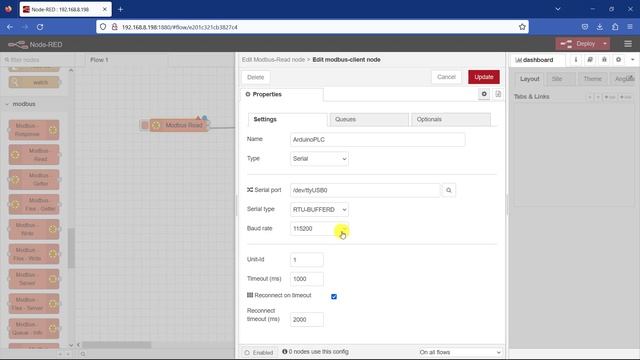Select the dashboard Theme tab
The image size is (640, 360).
click(x=592, y=79)
